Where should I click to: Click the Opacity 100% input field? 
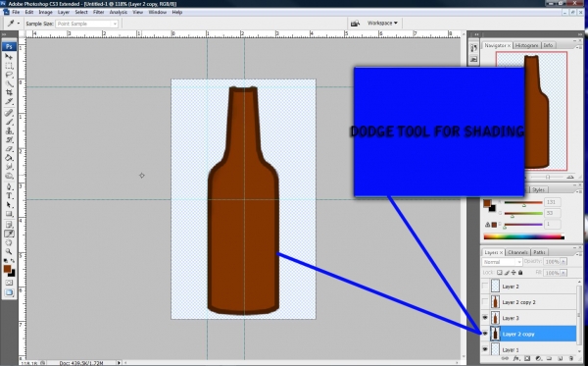552,262
